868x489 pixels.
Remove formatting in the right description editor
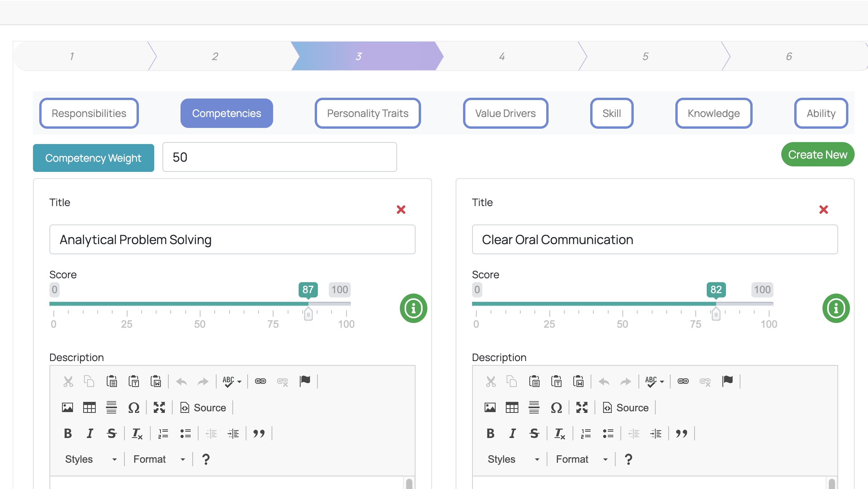[560, 433]
